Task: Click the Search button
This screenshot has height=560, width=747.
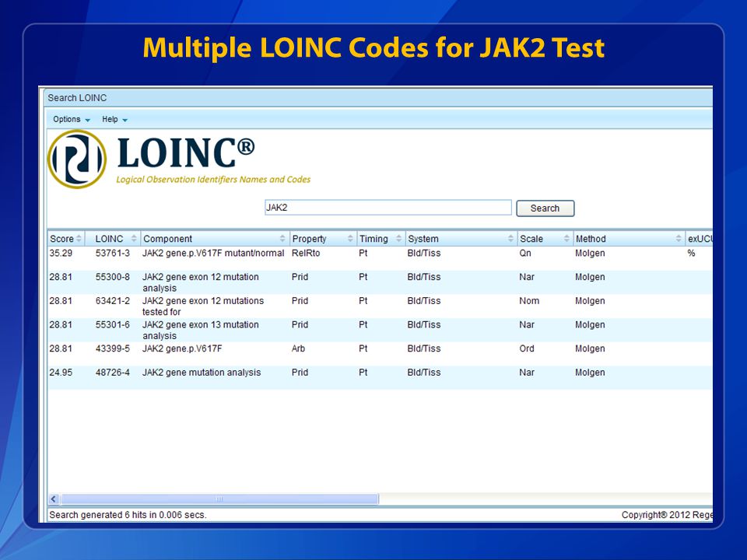Action: tap(545, 208)
